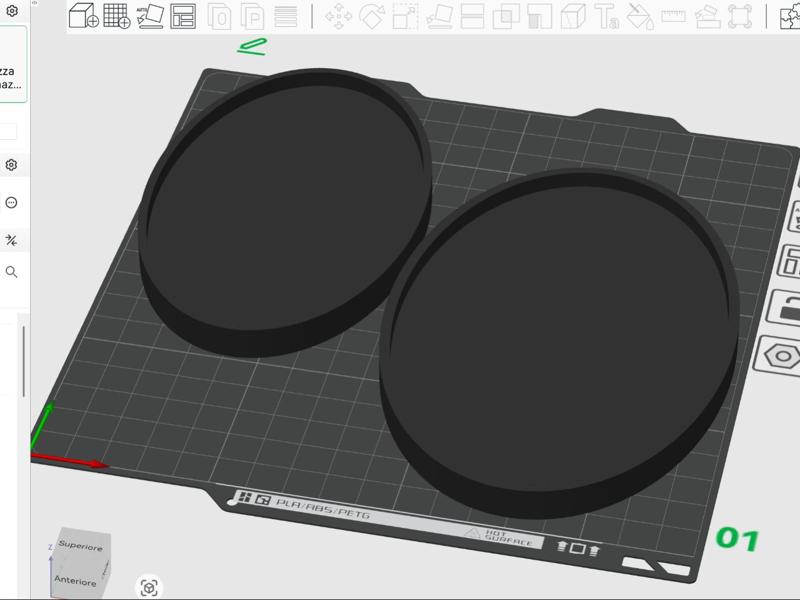Select the Move tool

coord(339,16)
